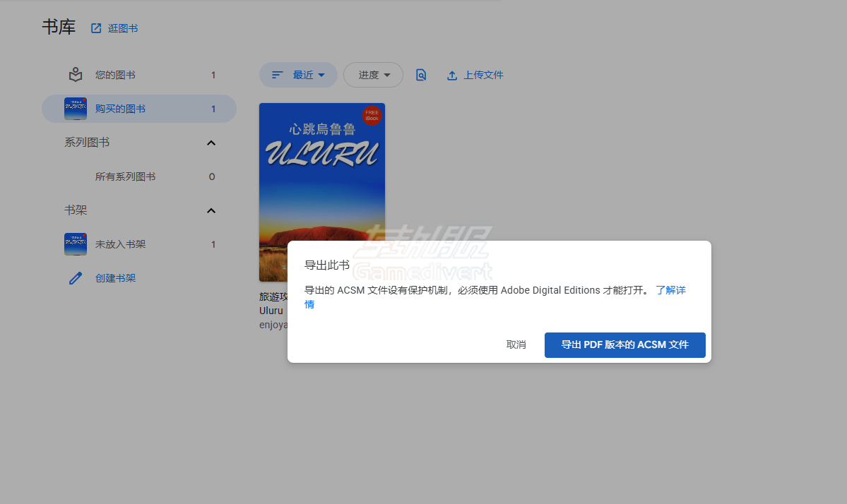The image size is (847, 504).
Task: Click the 取消 button
Action: click(x=516, y=345)
